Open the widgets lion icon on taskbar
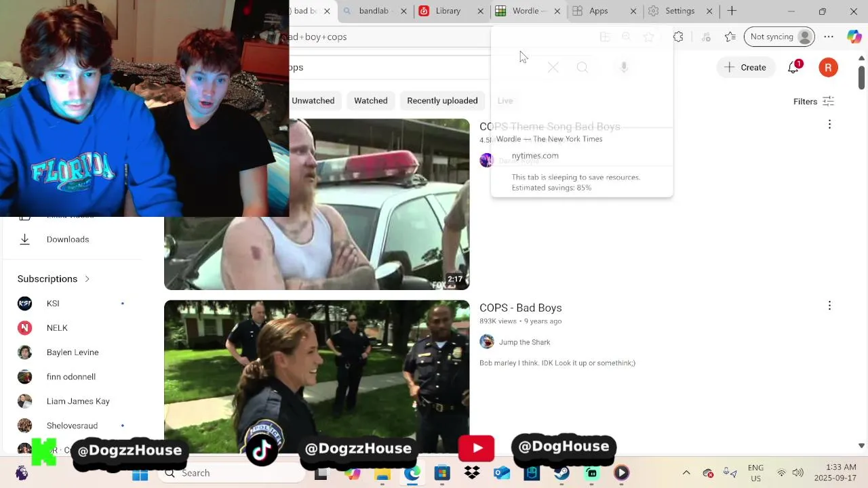This screenshot has height=488, width=868. coord(22,473)
